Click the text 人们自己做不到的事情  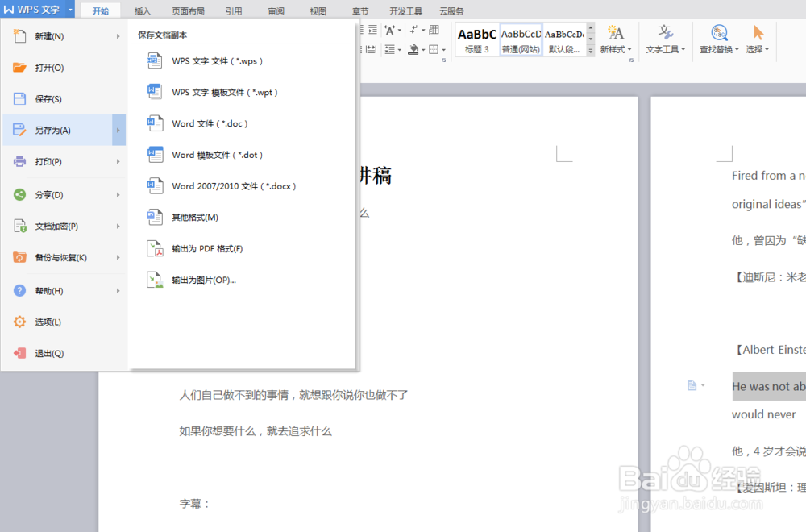pos(234,395)
